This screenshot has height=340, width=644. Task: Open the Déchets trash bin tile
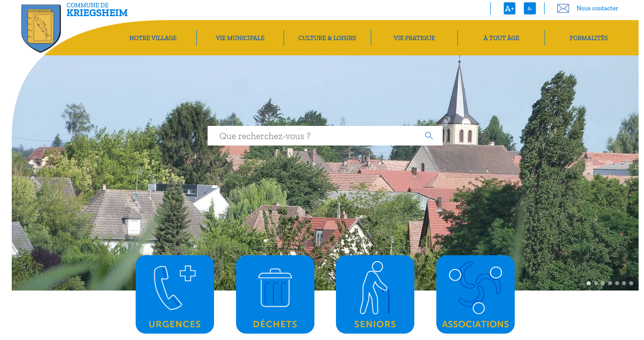(275, 294)
